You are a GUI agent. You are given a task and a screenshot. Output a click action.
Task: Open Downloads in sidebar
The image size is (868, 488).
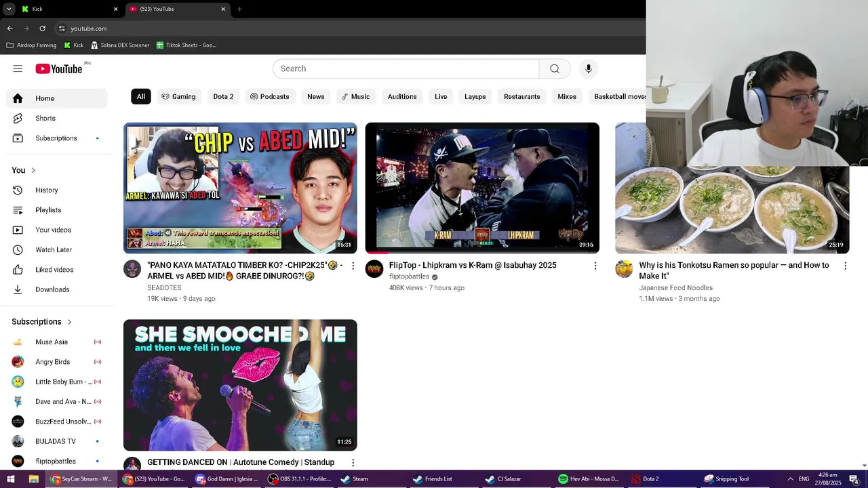pos(57,289)
